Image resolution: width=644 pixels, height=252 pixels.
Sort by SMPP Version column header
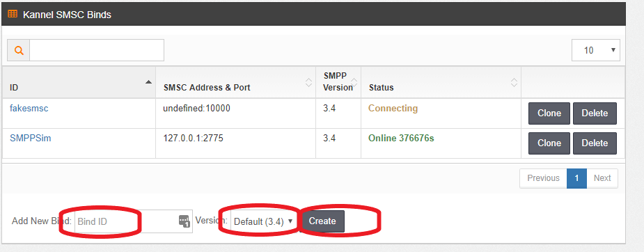(x=338, y=82)
